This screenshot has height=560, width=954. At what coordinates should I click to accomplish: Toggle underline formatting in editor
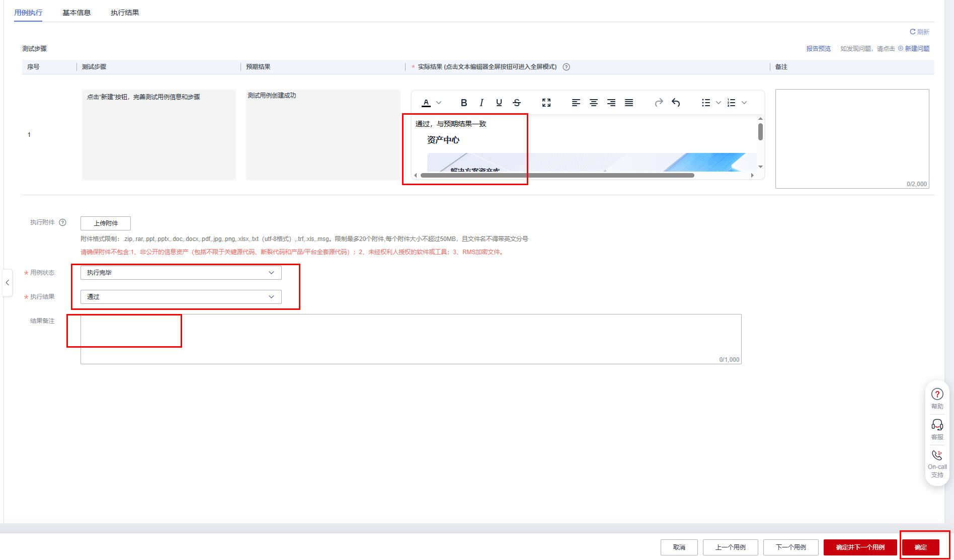coord(499,103)
